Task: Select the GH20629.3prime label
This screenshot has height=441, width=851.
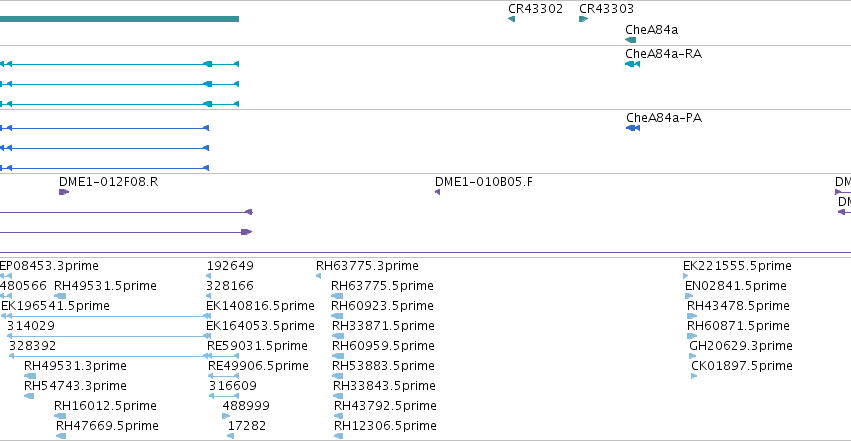Action: click(741, 346)
